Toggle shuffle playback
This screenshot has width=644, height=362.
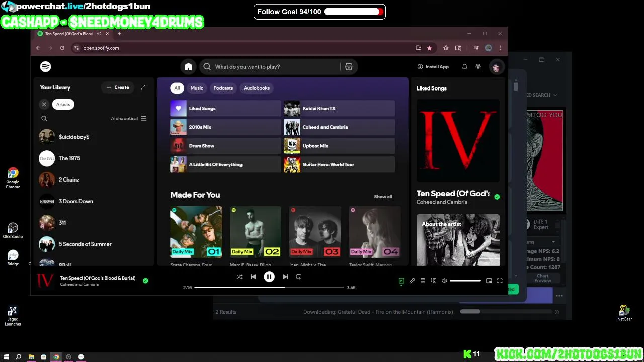239,277
